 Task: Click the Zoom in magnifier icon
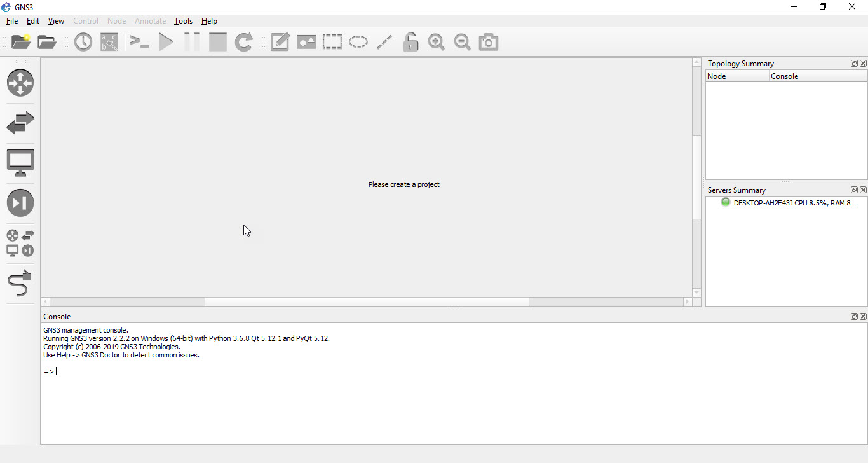tap(437, 42)
